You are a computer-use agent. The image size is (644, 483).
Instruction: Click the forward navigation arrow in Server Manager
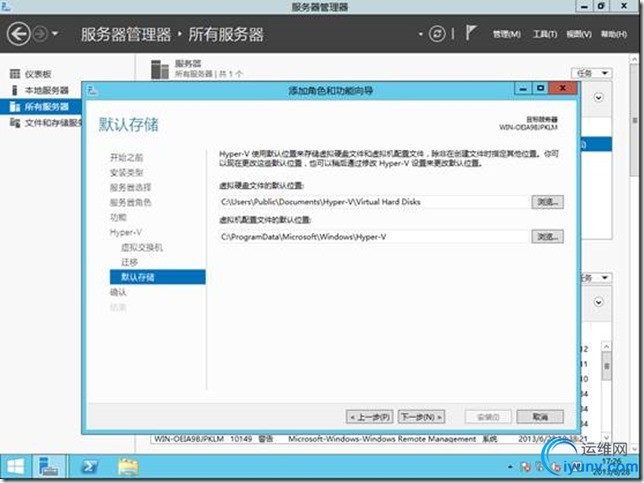click(x=40, y=34)
